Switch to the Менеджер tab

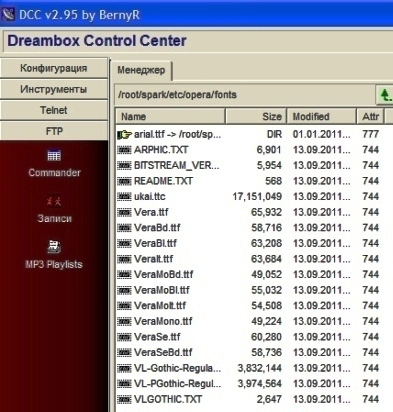click(141, 70)
